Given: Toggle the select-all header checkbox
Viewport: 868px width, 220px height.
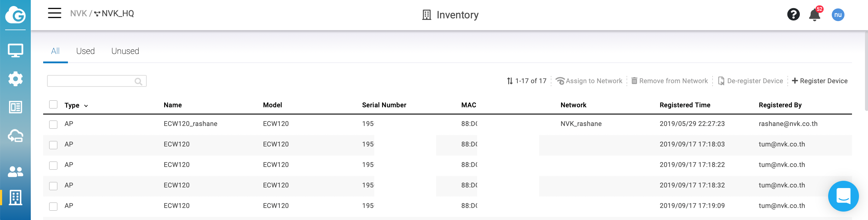Looking at the screenshot, I should click(53, 105).
